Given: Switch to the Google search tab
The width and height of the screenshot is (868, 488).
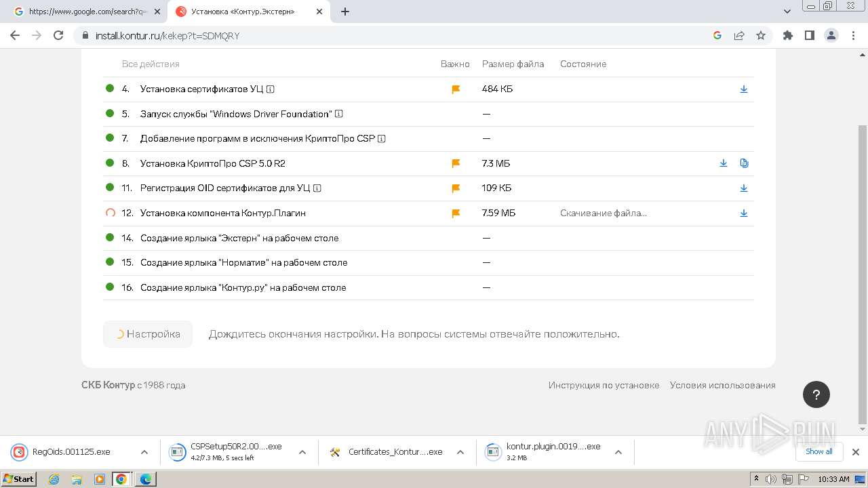Looking at the screenshot, I should (x=87, y=12).
